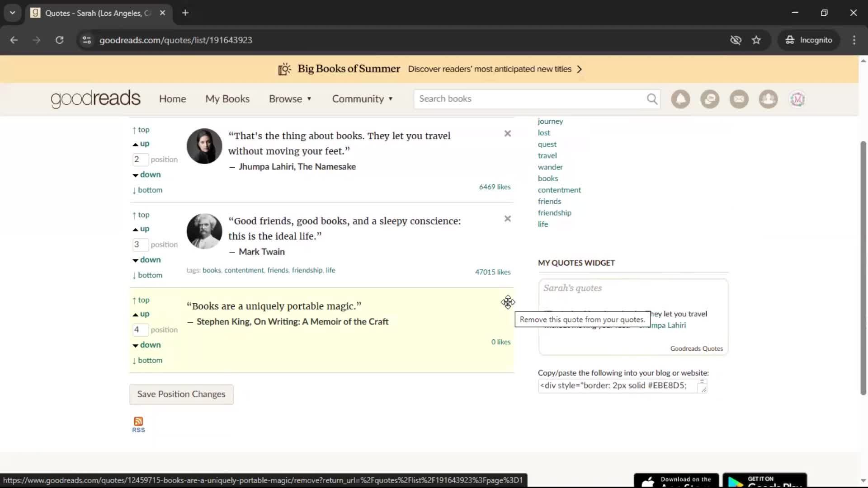Open the wander tag in sidebar

[550, 167]
